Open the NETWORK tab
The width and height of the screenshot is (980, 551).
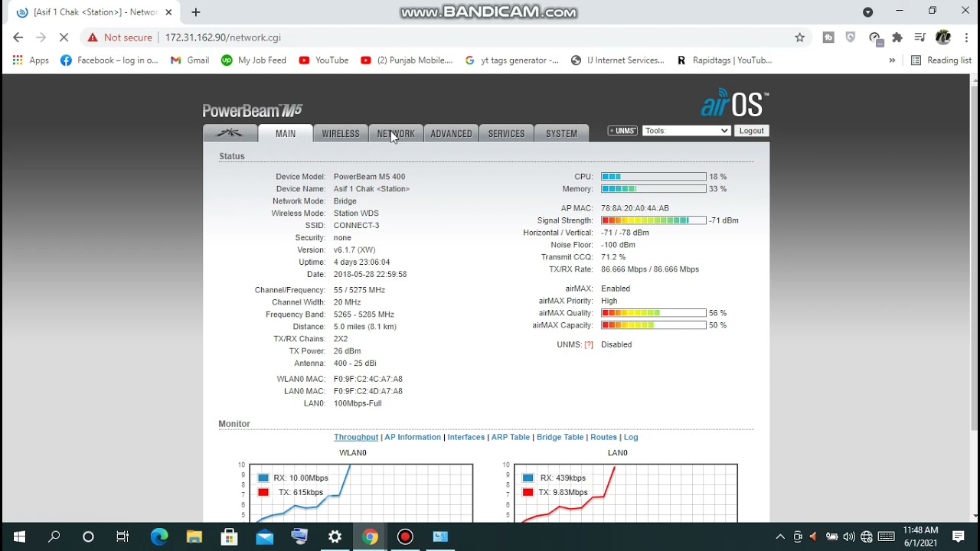[396, 133]
